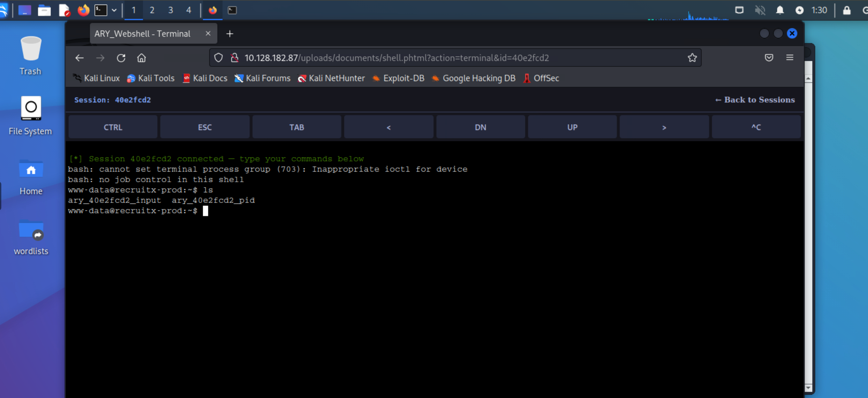Click Back to Sessions link
Screen dimensions: 868x398
pyautogui.click(x=755, y=100)
